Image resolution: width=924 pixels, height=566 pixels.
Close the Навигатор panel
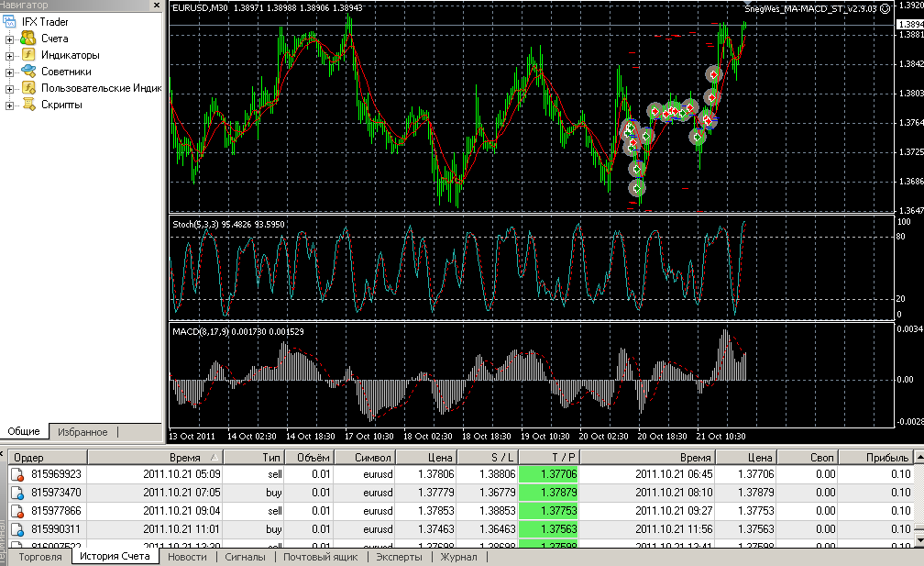[x=156, y=6]
